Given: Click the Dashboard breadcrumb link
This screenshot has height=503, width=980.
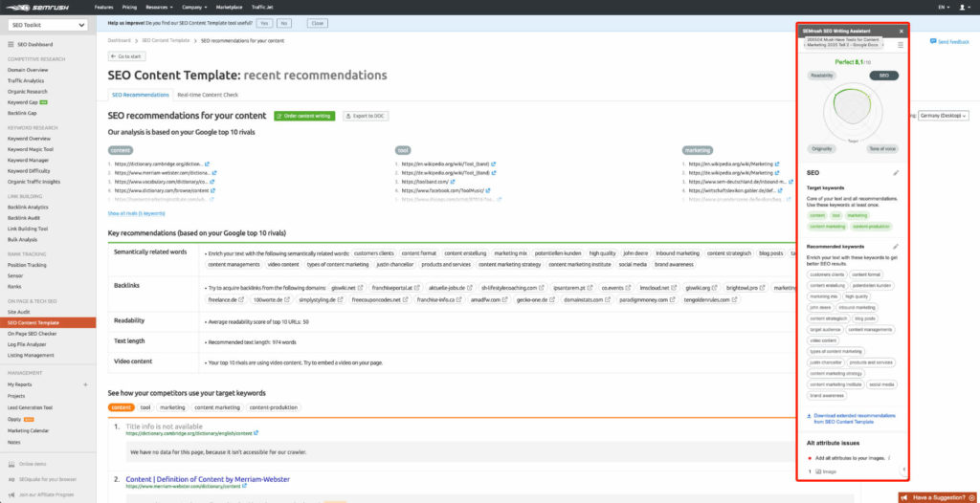Looking at the screenshot, I should click(x=120, y=40).
